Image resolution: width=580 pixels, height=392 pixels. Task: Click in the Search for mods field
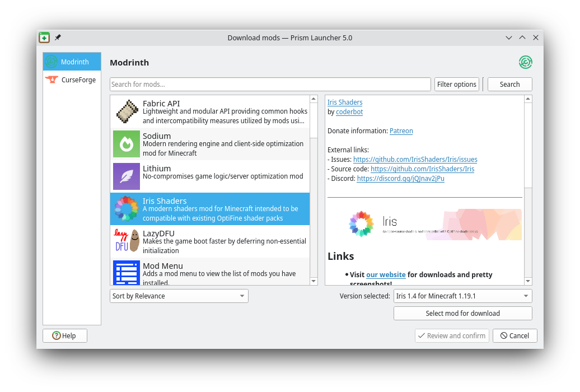click(x=270, y=85)
